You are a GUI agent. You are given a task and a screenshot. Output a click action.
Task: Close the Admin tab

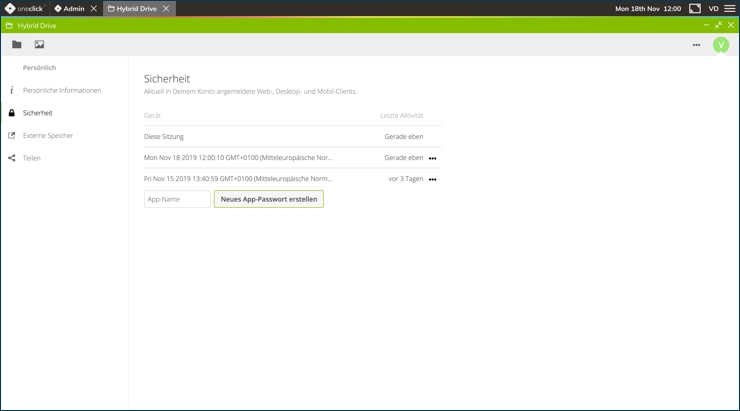(94, 9)
